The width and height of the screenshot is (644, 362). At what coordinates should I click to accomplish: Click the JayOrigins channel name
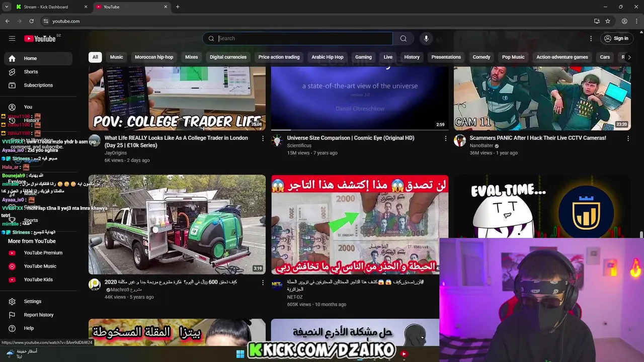click(116, 153)
